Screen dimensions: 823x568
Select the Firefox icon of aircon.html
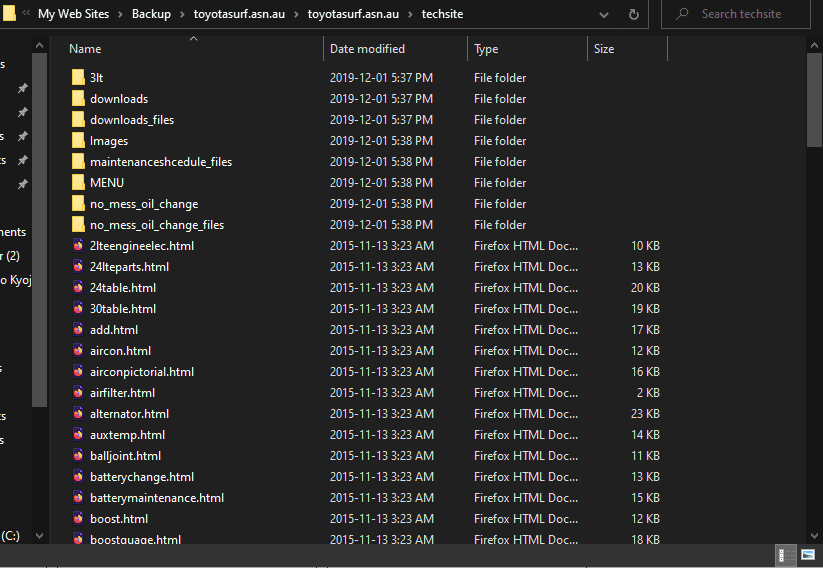pos(78,351)
